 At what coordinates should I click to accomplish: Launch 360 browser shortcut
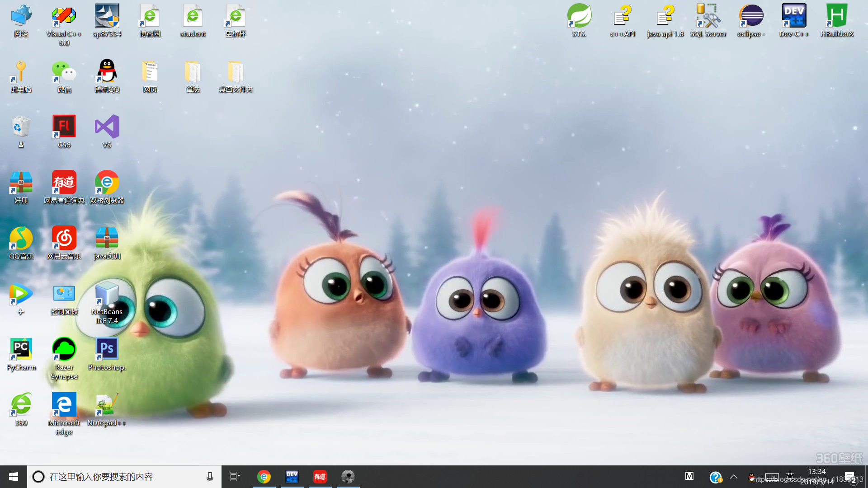(21, 410)
